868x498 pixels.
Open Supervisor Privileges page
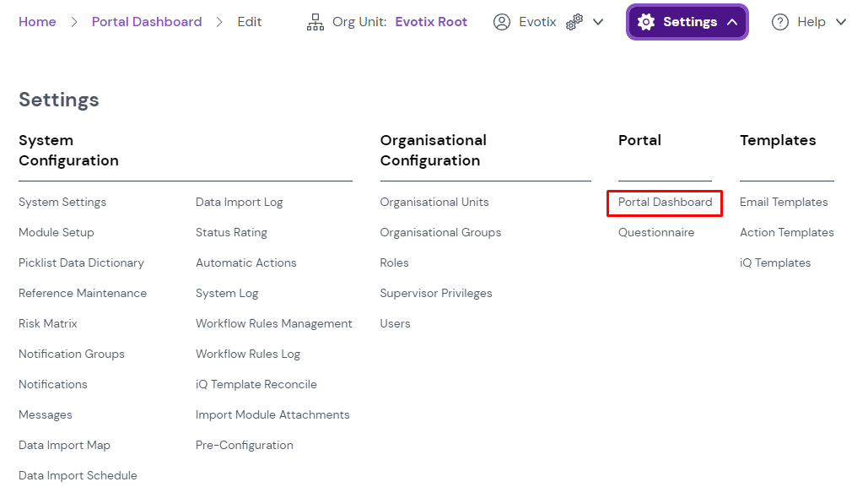click(x=436, y=294)
